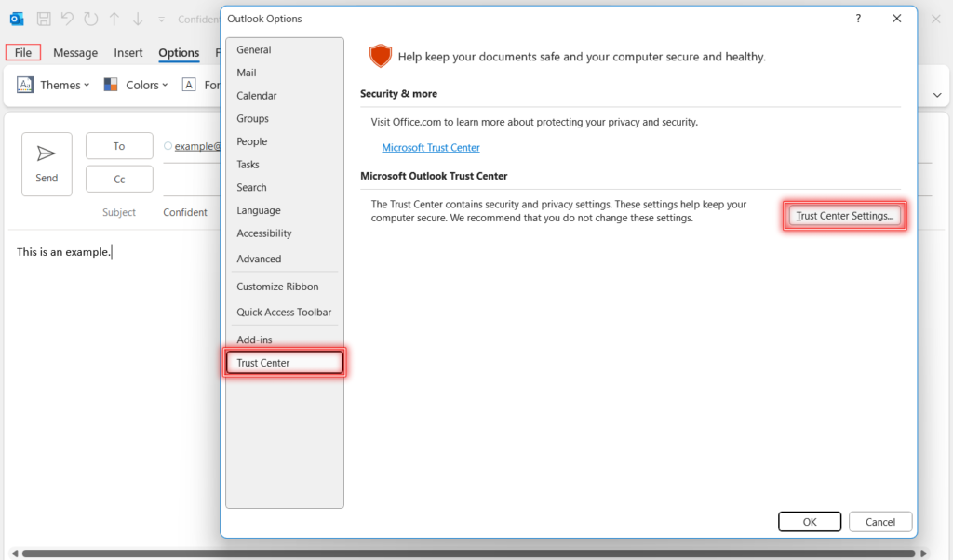Click the Redo arrow icon
Image resolution: width=953 pixels, height=560 pixels.
tap(91, 19)
